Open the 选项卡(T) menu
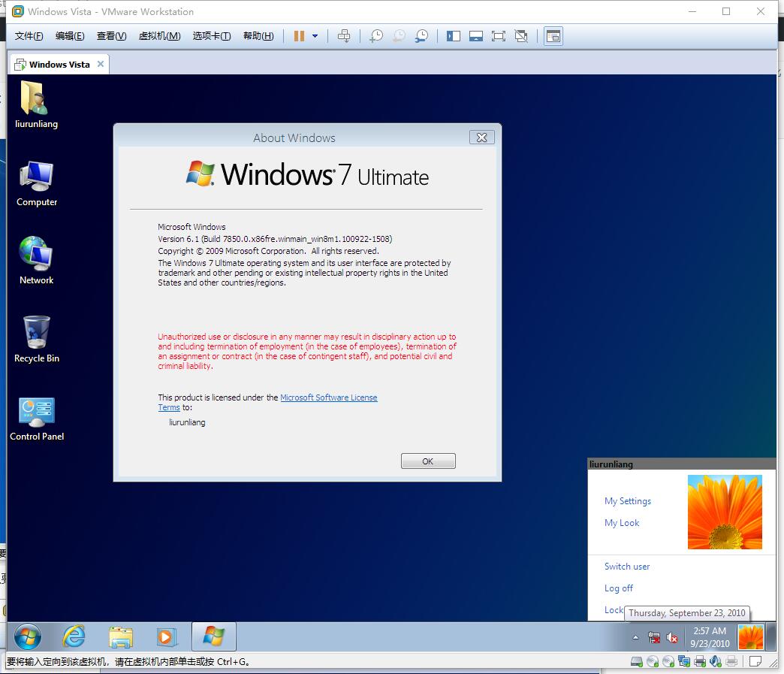Screen dimensions: 784x674 pos(212,36)
